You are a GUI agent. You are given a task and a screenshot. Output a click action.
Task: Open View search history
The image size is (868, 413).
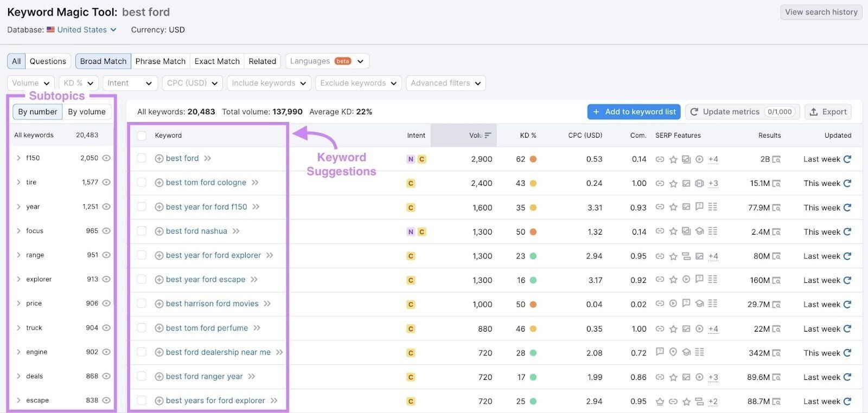click(x=821, y=12)
